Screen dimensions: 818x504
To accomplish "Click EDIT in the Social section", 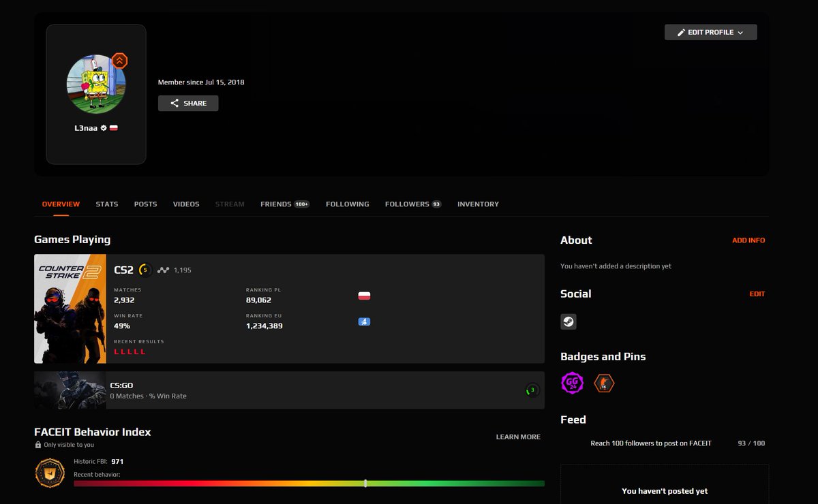I will (757, 294).
